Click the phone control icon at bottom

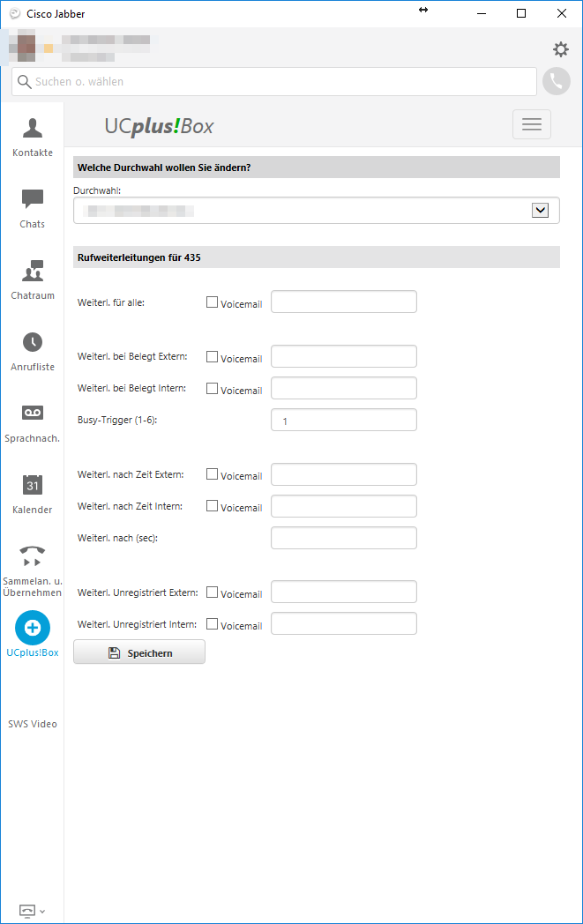point(27,911)
